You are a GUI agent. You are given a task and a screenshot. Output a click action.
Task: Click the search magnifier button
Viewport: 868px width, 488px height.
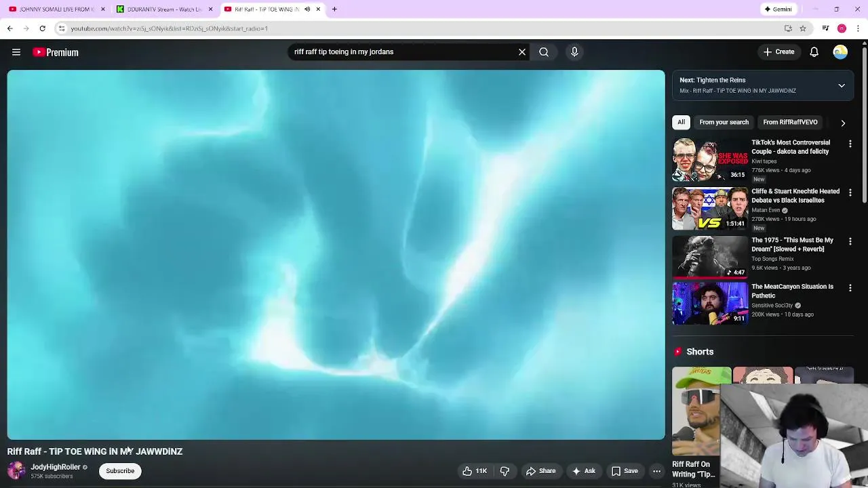(544, 52)
